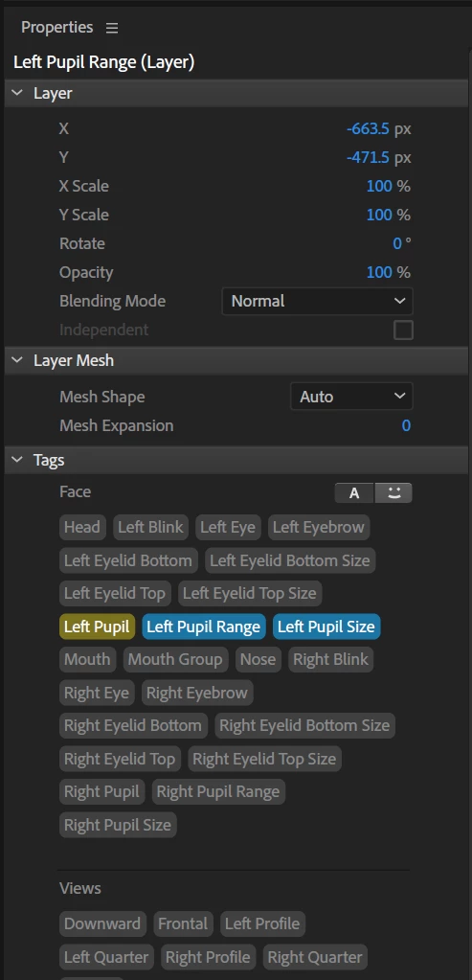Apply the Left Eye tag
The height and width of the screenshot is (980, 472).
tap(228, 527)
